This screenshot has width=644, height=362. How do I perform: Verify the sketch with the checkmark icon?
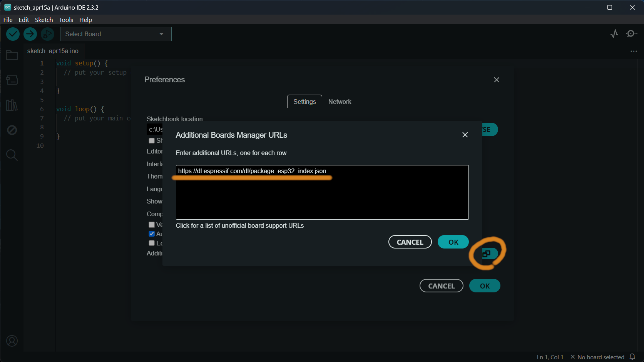point(13,34)
